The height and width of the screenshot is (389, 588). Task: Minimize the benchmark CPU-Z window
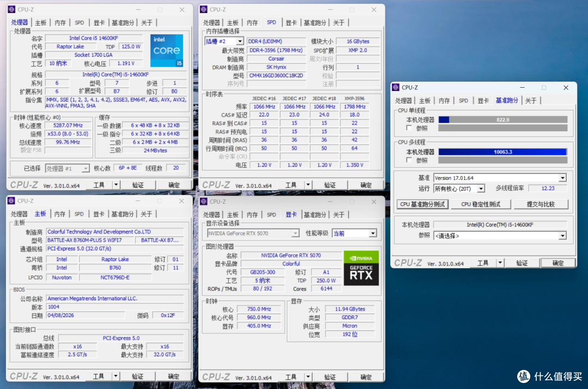[522, 87]
